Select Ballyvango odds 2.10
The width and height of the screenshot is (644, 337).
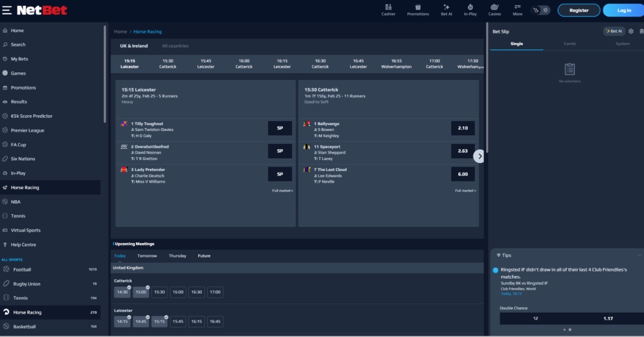463,128
